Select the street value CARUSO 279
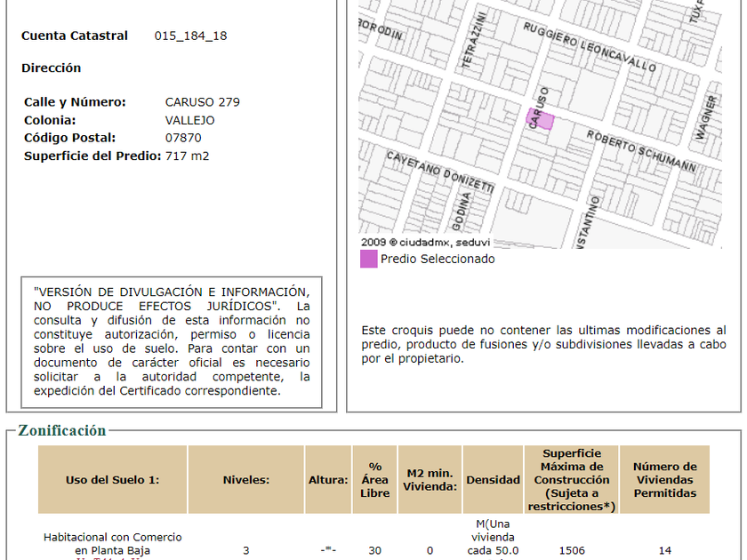747x560 pixels. click(x=203, y=102)
